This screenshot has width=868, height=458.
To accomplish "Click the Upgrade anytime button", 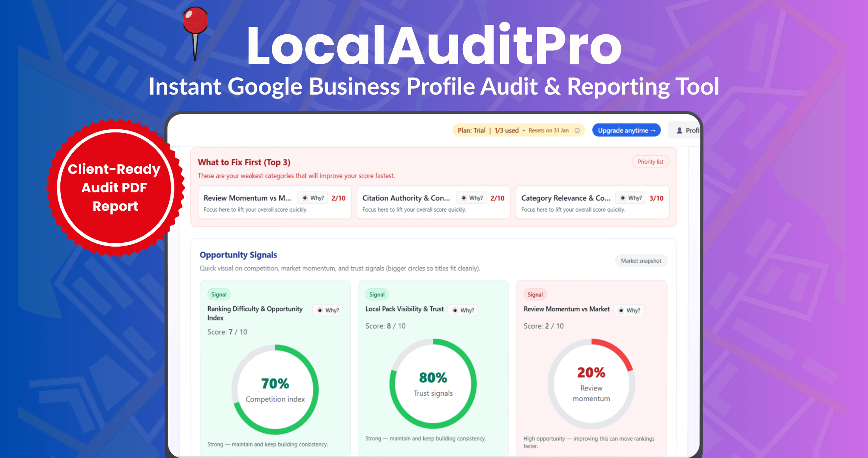I will 626,130.
